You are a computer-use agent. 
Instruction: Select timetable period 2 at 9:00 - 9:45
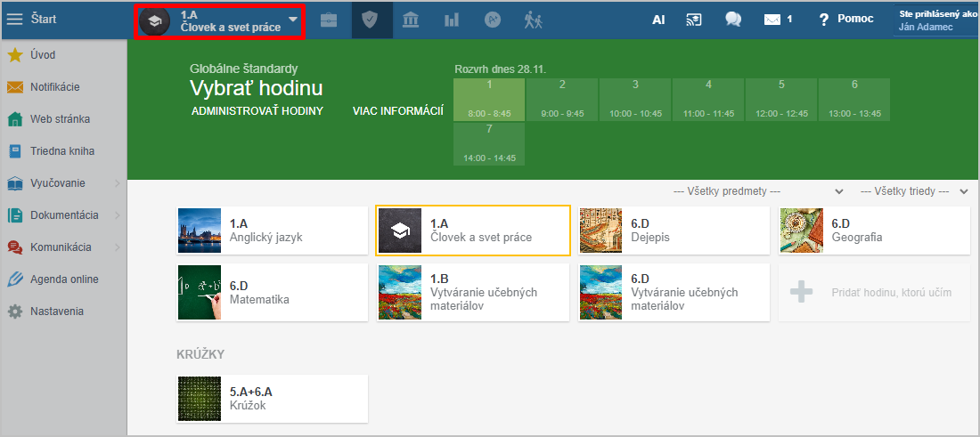562,100
